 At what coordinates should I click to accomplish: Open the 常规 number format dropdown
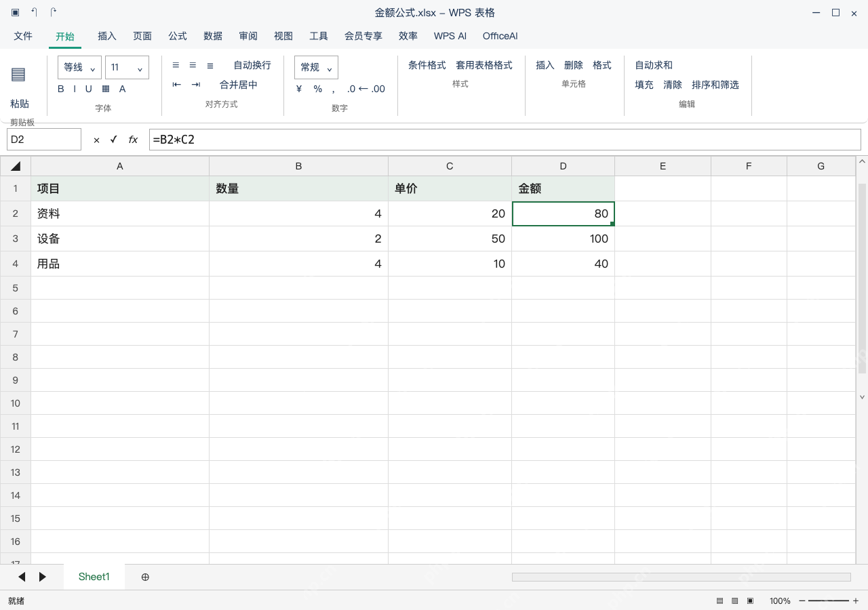(x=316, y=67)
